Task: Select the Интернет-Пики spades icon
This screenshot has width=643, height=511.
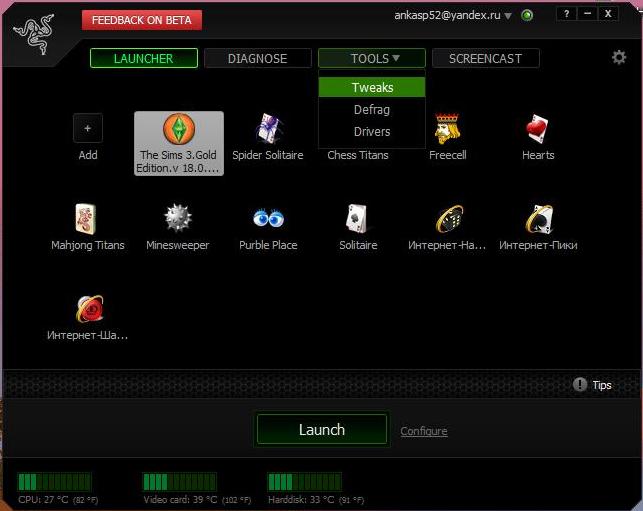Action: coord(539,219)
